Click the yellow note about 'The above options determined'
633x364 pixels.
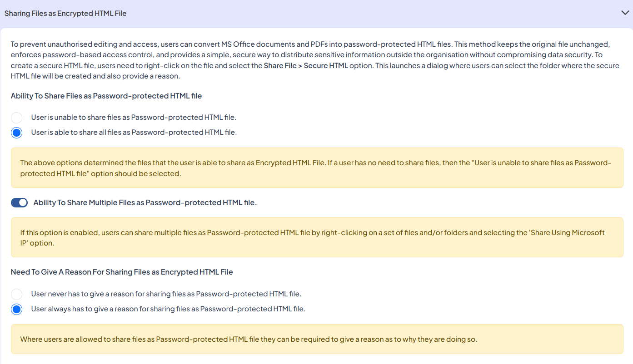point(317,168)
